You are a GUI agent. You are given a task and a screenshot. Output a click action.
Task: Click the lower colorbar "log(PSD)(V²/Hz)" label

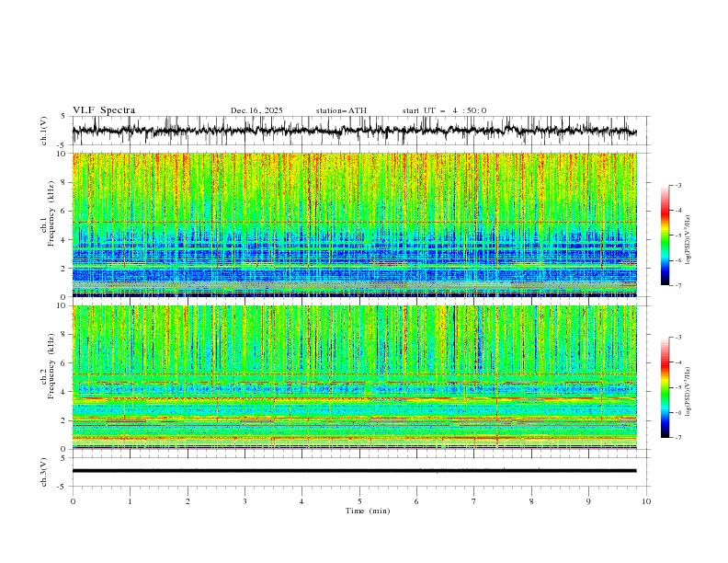tap(688, 391)
